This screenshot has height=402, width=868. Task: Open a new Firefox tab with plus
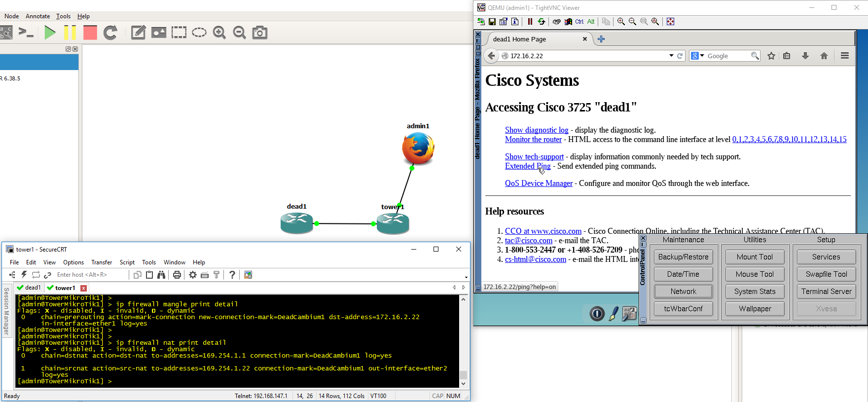[601, 39]
